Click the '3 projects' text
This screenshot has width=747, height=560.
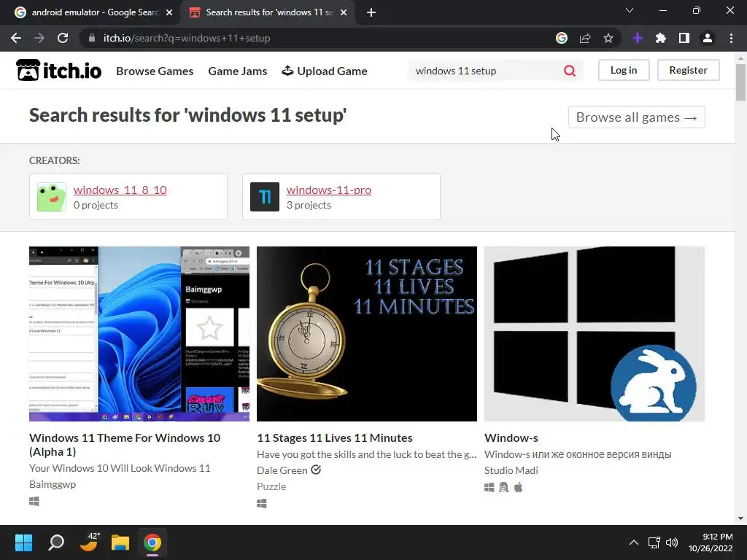point(309,205)
